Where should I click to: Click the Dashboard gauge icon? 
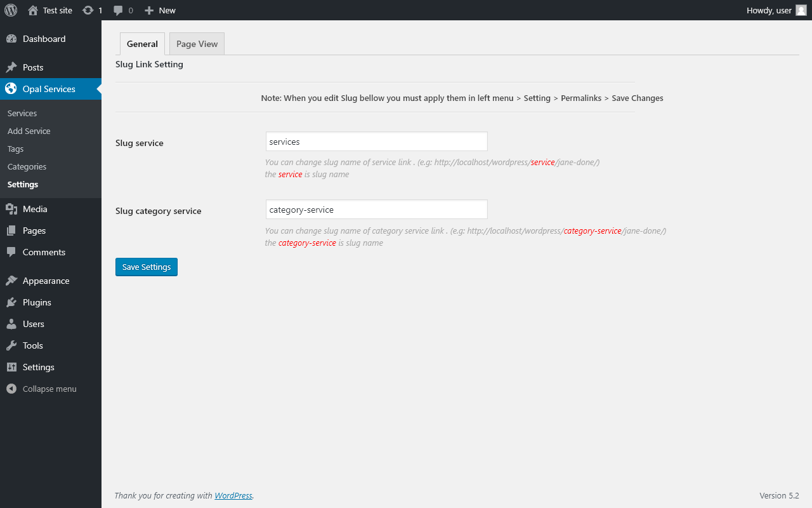[x=11, y=39]
